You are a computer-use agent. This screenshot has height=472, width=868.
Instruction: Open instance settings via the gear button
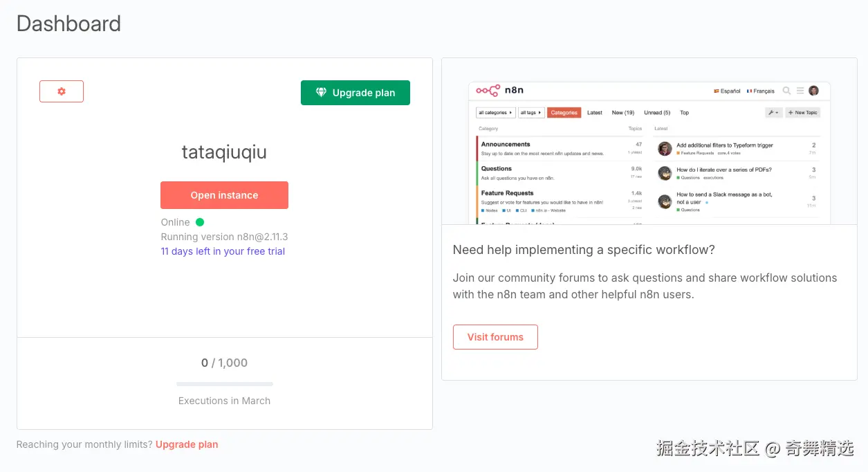coord(62,91)
